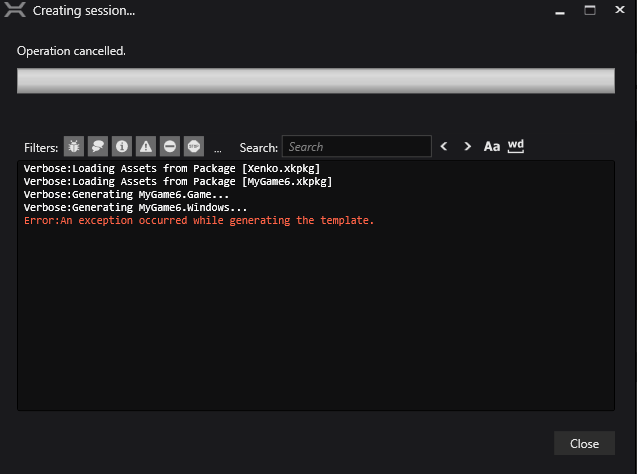Maximize the Creating session window
This screenshot has width=637, height=474.
click(590, 10)
